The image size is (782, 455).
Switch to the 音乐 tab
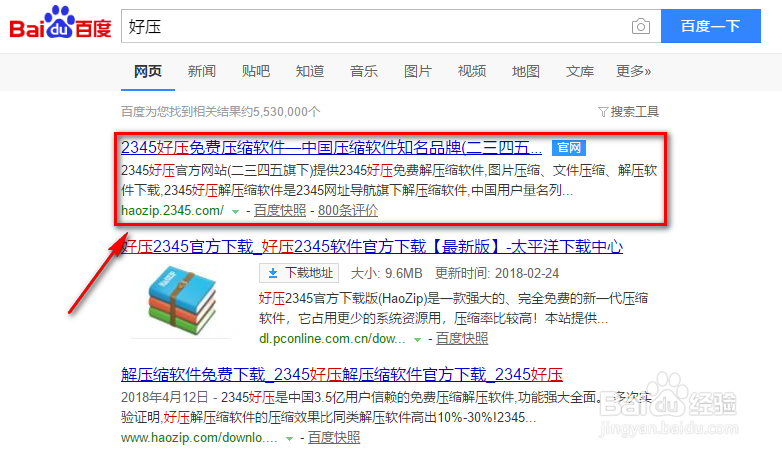pos(364,71)
